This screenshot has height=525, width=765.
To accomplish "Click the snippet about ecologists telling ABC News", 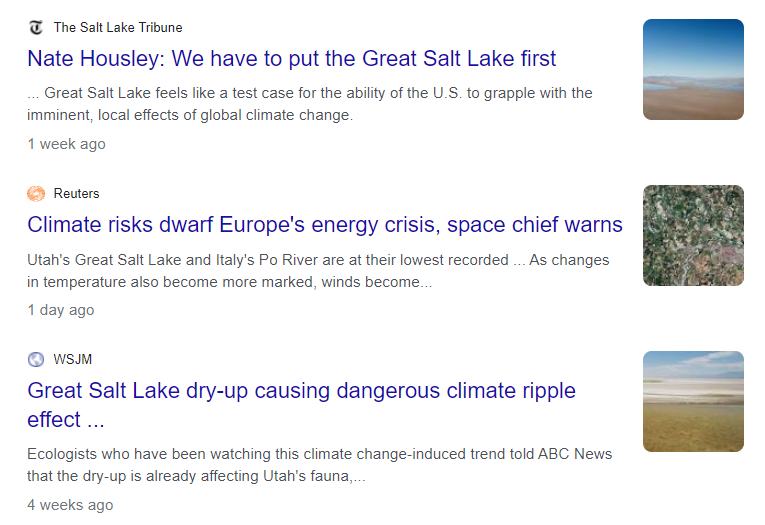I will click(x=320, y=465).
